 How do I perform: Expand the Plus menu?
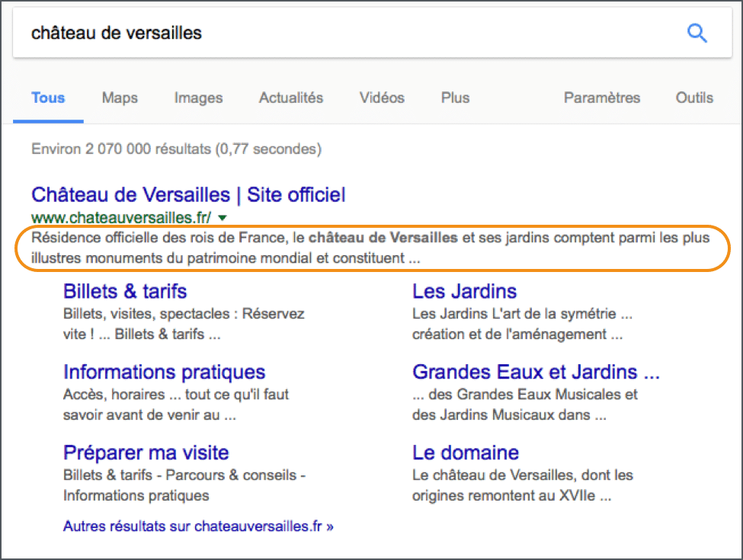point(456,98)
